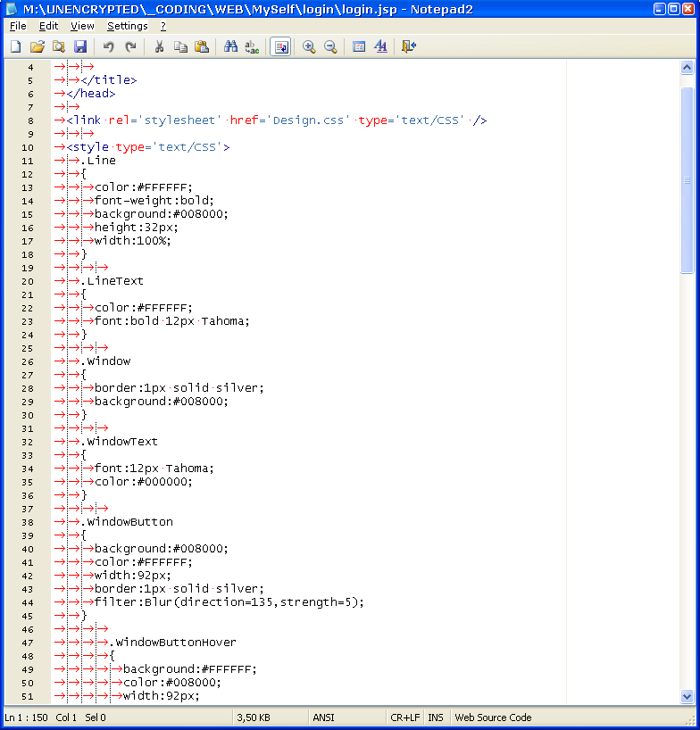Open the View menu
700x730 pixels.
(82, 26)
